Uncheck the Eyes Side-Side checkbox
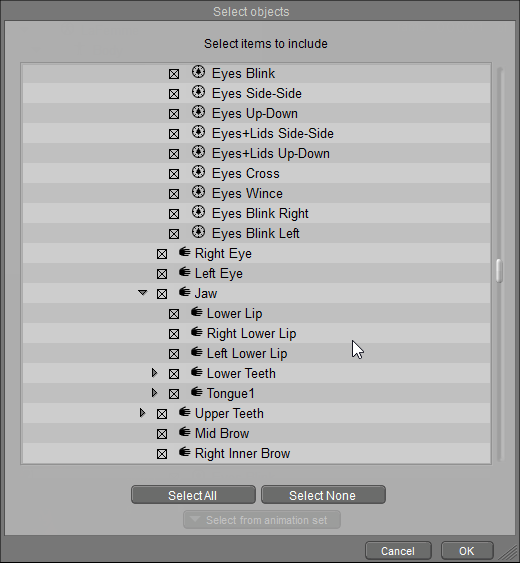The height and width of the screenshot is (563, 520). pos(174,94)
